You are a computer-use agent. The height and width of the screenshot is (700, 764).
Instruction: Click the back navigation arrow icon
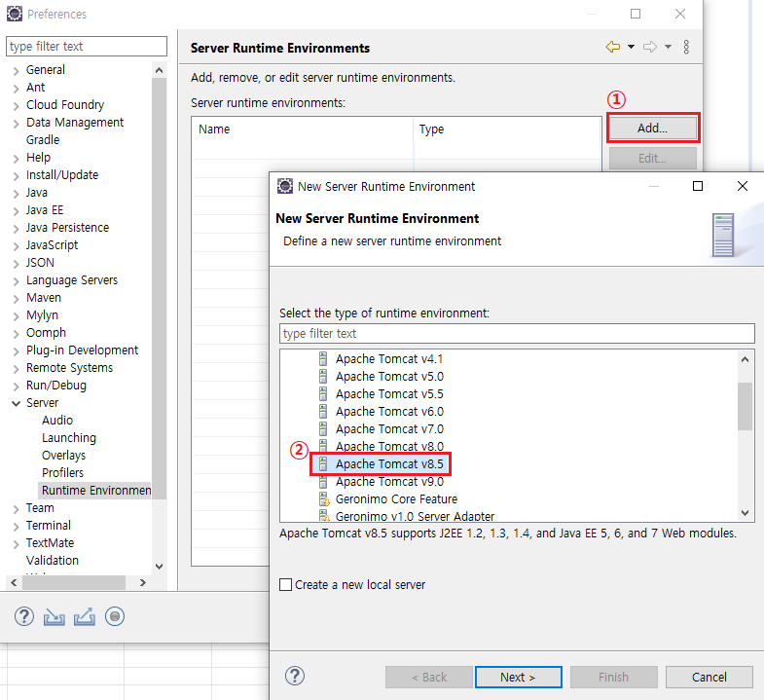coord(613,47)
